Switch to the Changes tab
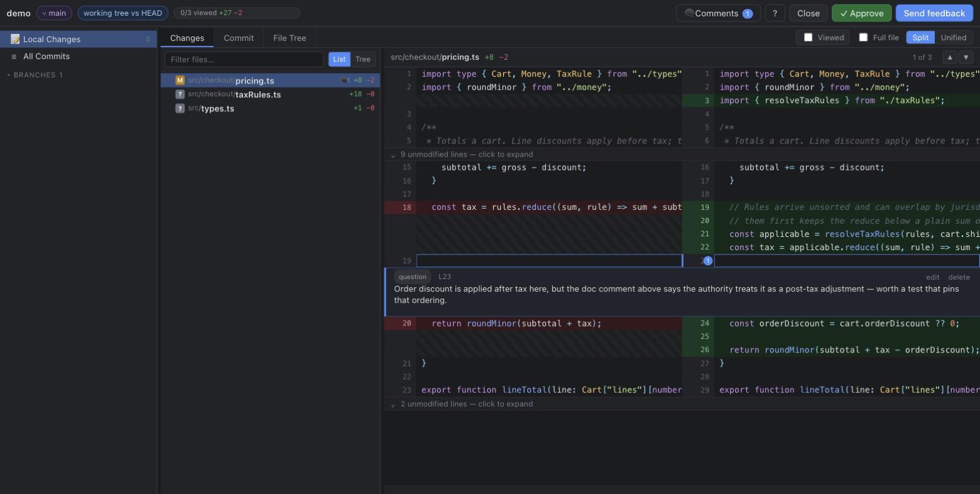The height and width of the screenshot is (494, 980). click(x=187, y=38)
